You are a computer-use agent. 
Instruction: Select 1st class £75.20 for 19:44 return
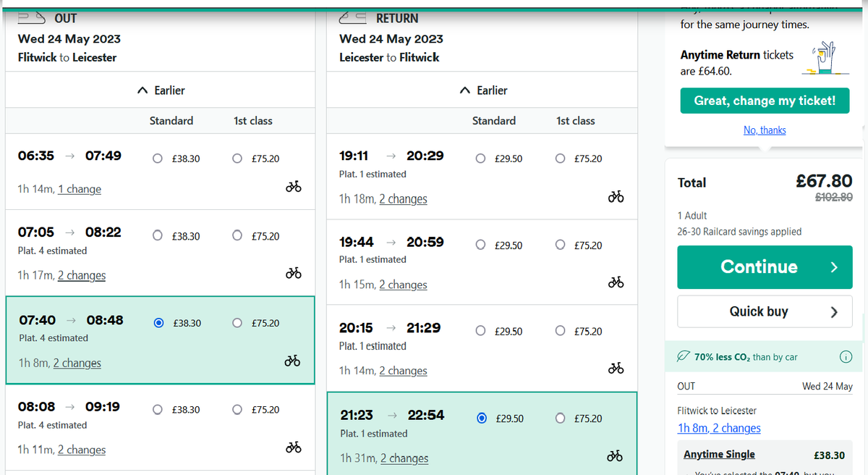click(x=560, y=245)
